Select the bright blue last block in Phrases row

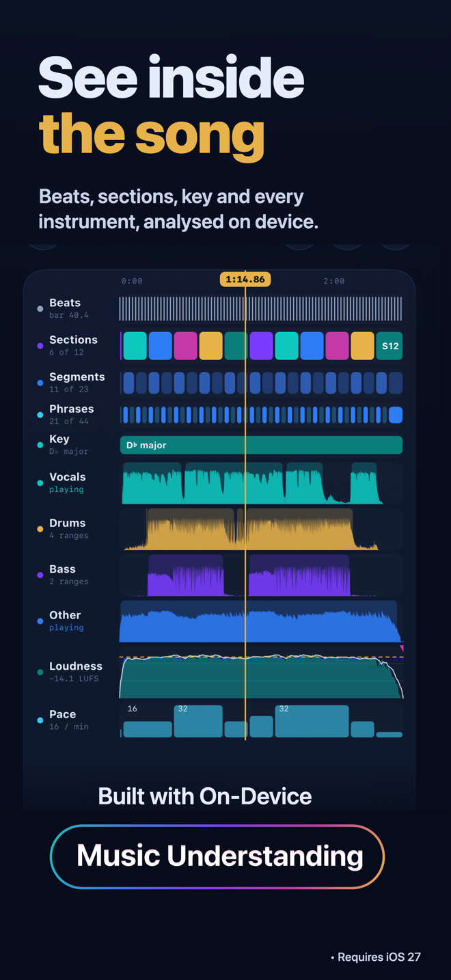(x=395, y=415)
